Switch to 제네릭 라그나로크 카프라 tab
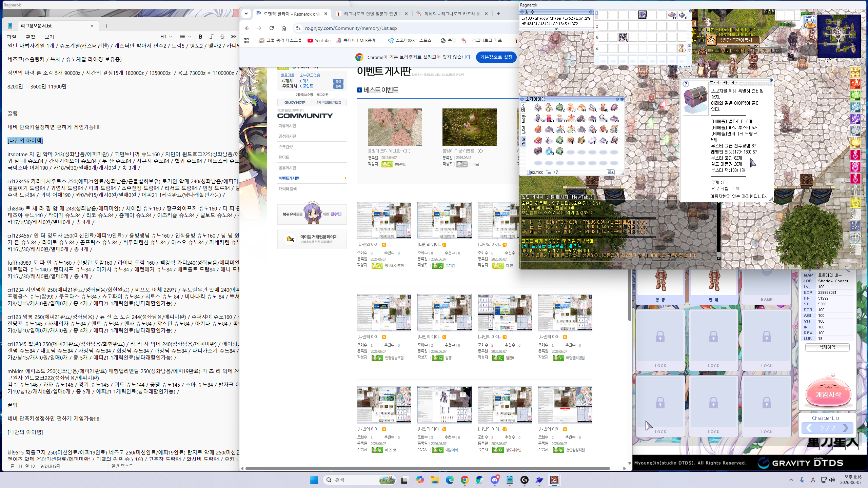The image size is (868, 488). 452,14
